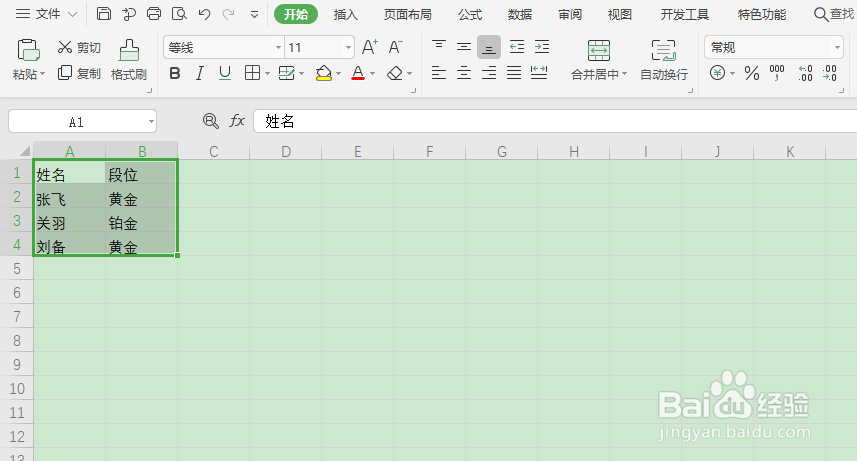The image size is (857, 461).
Task: Switch to the 视图 tab
Action: tap(620, 15)
